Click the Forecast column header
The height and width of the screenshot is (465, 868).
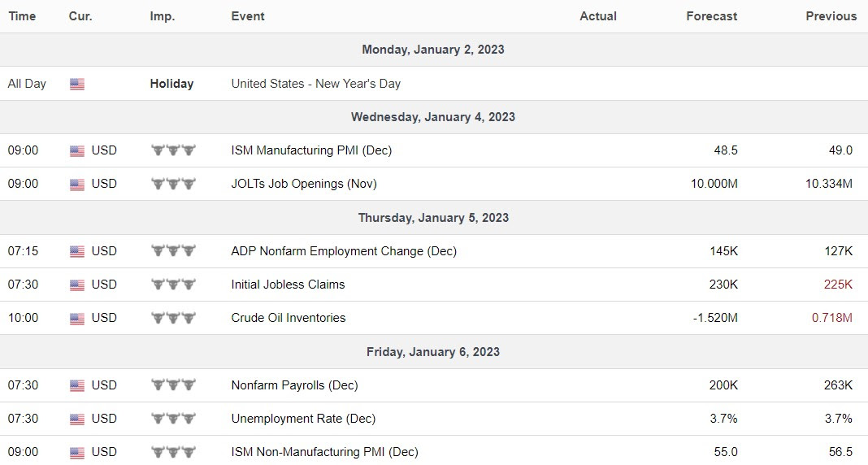(x=711, y=16)
